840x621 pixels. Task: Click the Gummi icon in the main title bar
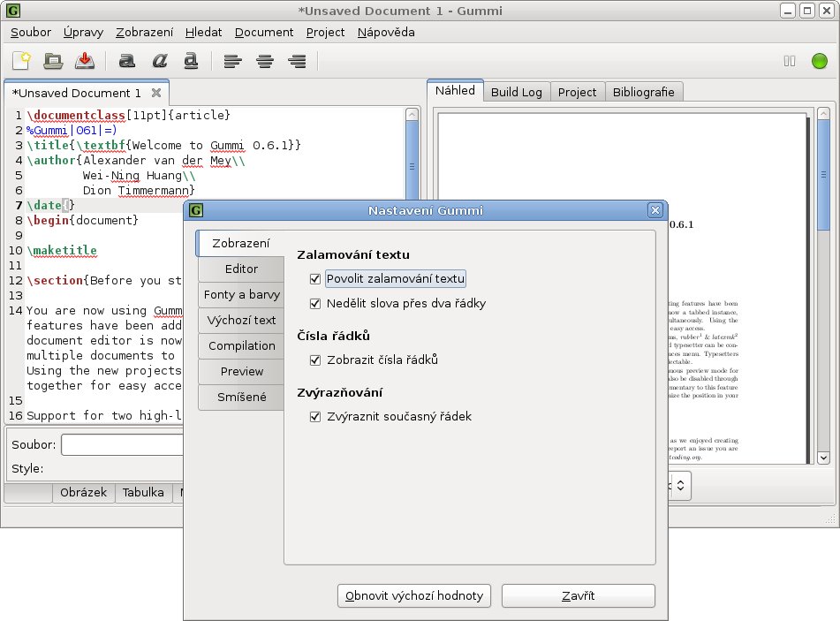(x=13, y=11)
